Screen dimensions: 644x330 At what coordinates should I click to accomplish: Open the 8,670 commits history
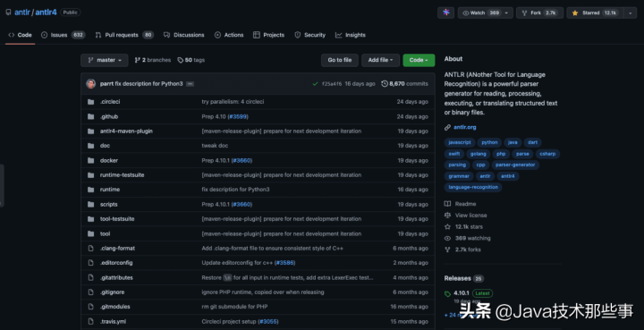click(x=404, y=84)
